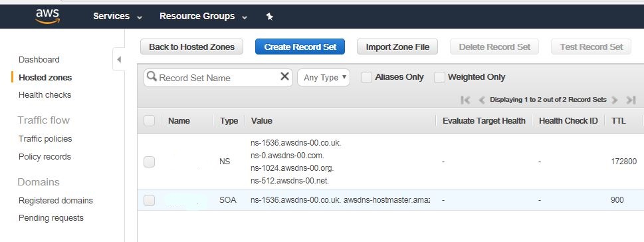Go to previous page of record sets
The image size is (644, 242).
pos(483,100)
